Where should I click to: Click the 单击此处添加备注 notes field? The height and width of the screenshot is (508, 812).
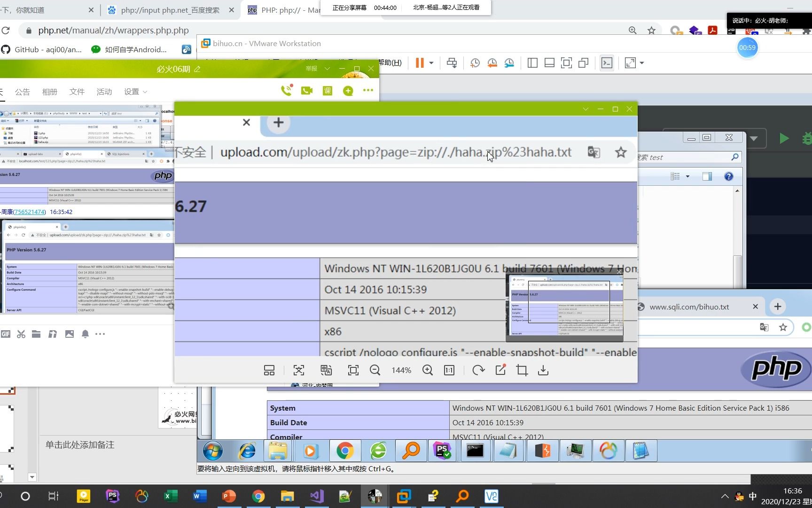[80, 444]
